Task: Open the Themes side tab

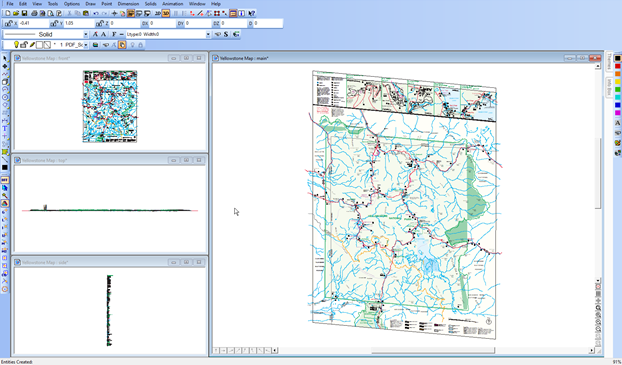Action: (x=609, y=62)
